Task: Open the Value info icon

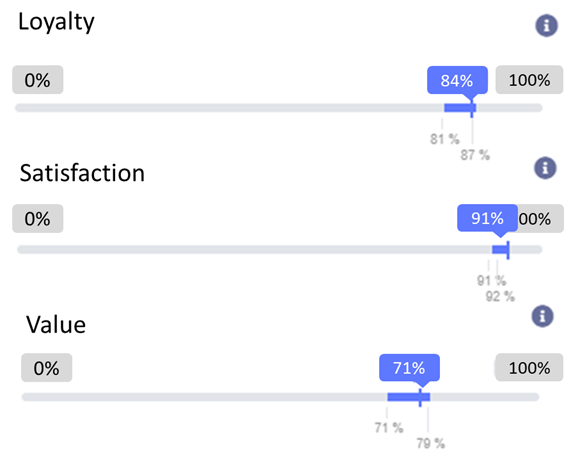Action: 542,316
